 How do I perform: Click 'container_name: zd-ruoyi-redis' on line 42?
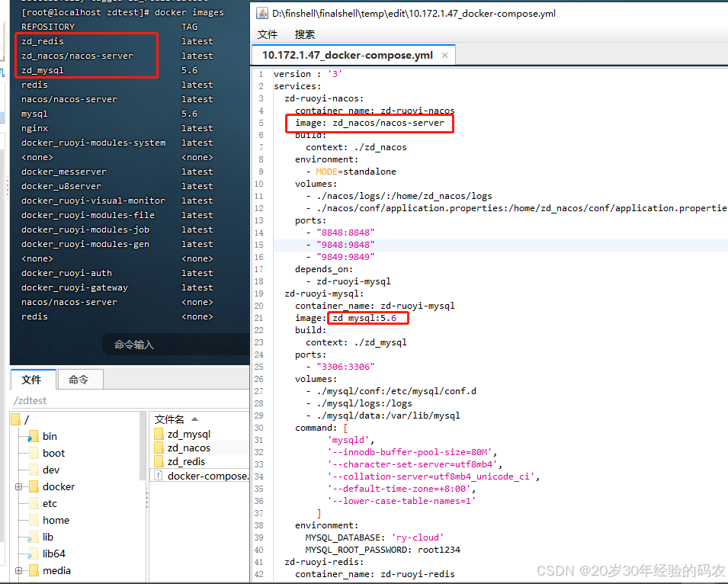point(375,574)
